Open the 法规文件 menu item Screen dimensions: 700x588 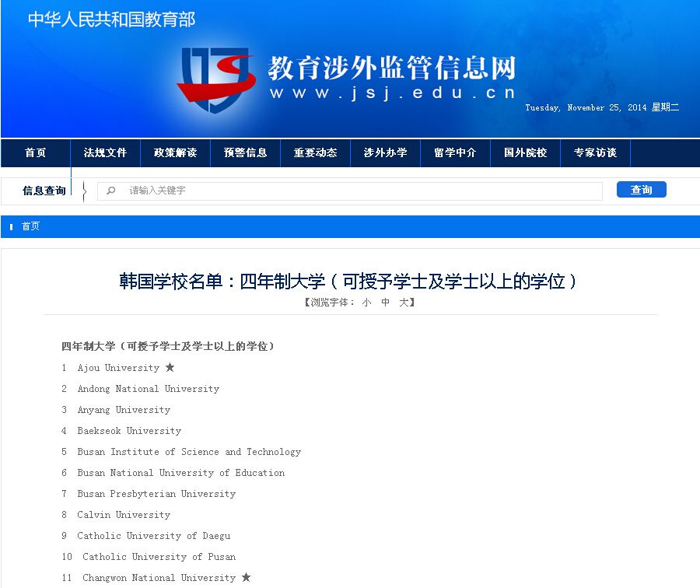coord(105,153)
